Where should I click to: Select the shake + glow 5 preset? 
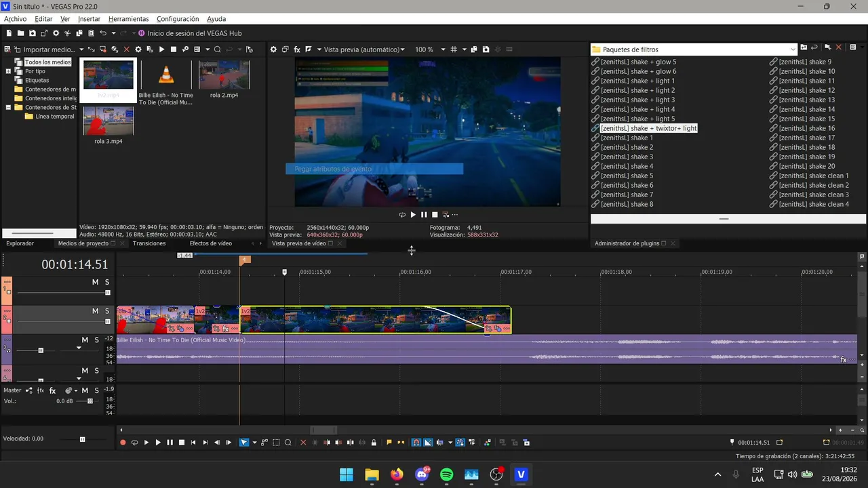coord(638,62)
